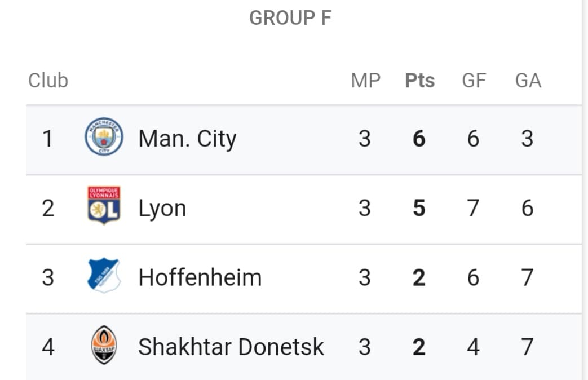Click the GROUP F heading
Viewport: 588px width, 380px height.
point(291,17)
